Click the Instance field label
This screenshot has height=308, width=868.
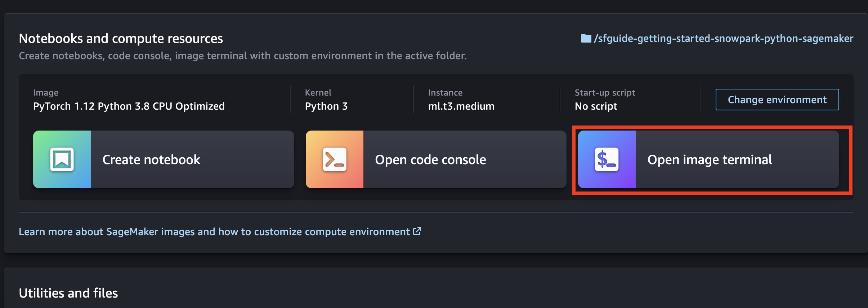(445, 93)
